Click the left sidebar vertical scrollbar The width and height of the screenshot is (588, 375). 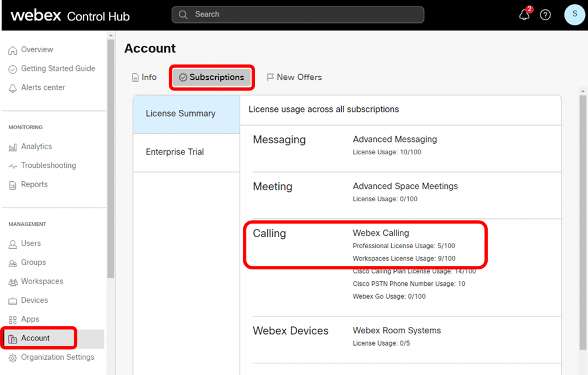click(x=111, y=176)
